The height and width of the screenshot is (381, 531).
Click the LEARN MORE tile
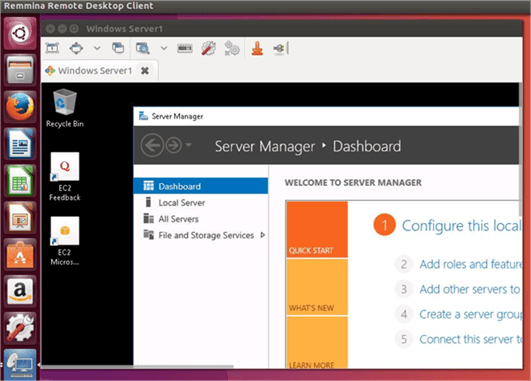click(317, 342)
